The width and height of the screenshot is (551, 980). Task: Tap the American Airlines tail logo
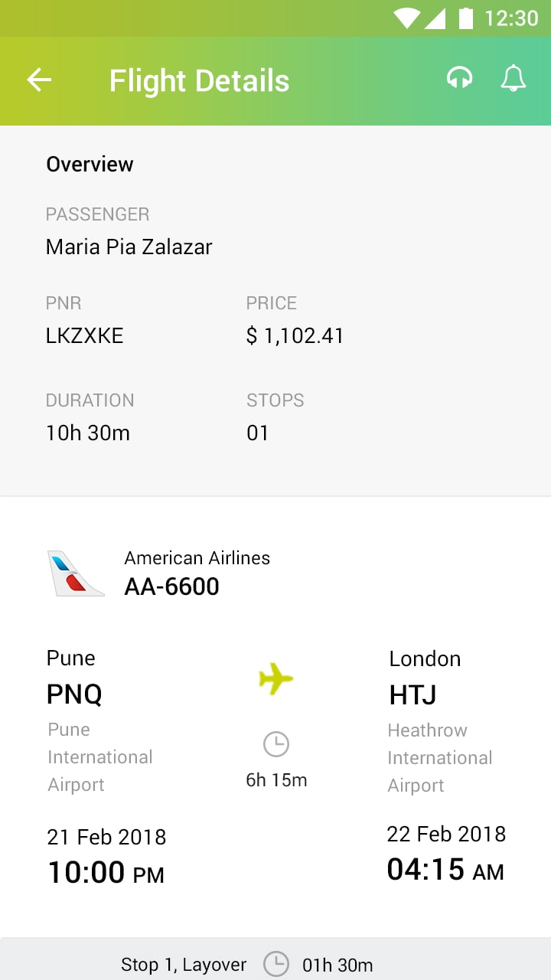pyautogui.click(x=76, y=573)
